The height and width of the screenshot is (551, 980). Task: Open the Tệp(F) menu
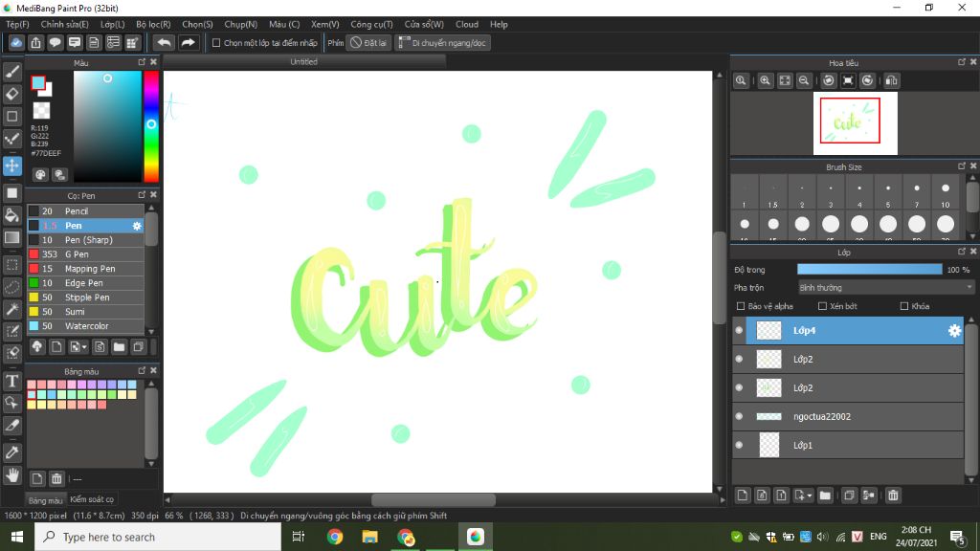[17, 24]
